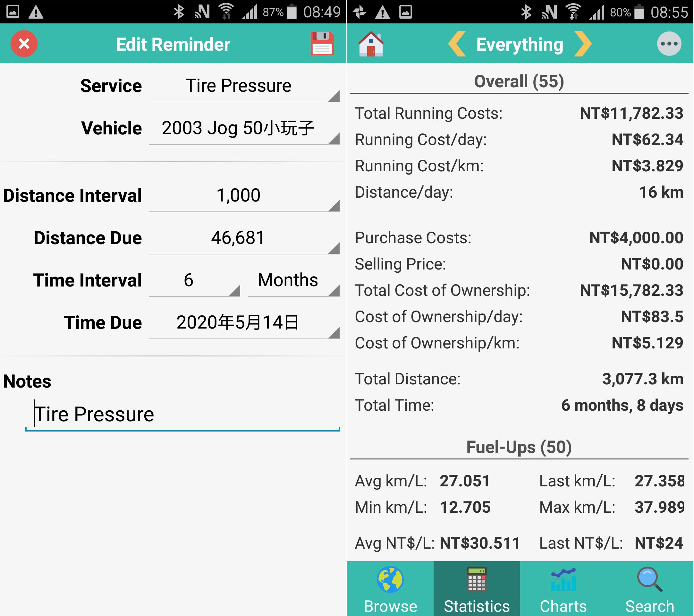Go to next vehicle with right arrow

(583, 44)
